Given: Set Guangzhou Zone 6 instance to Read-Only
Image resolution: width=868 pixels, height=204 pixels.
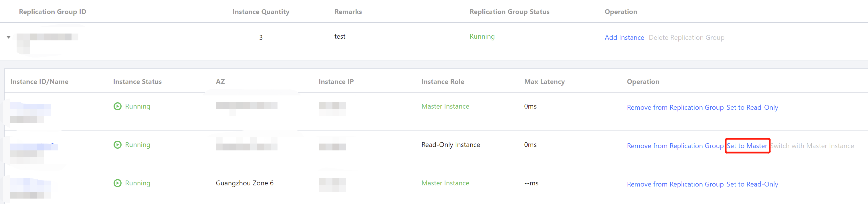Looking at the screenshot, I should 752,184.
